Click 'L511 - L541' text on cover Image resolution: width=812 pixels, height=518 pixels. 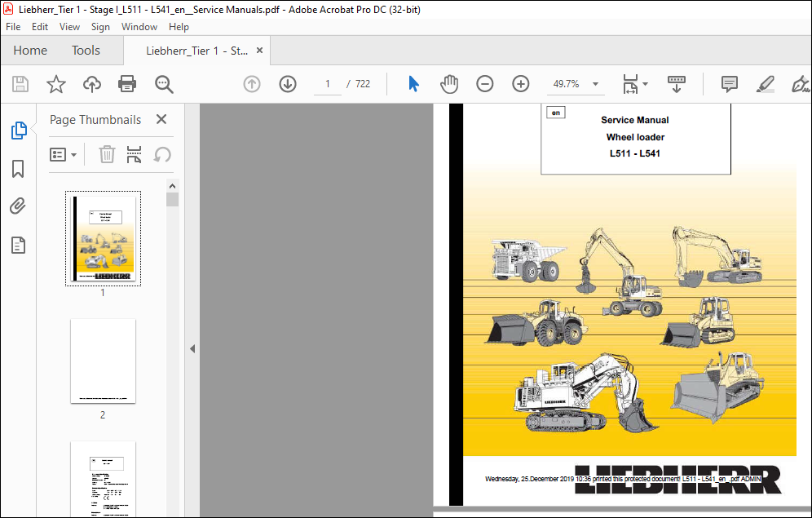pos(635,153)
